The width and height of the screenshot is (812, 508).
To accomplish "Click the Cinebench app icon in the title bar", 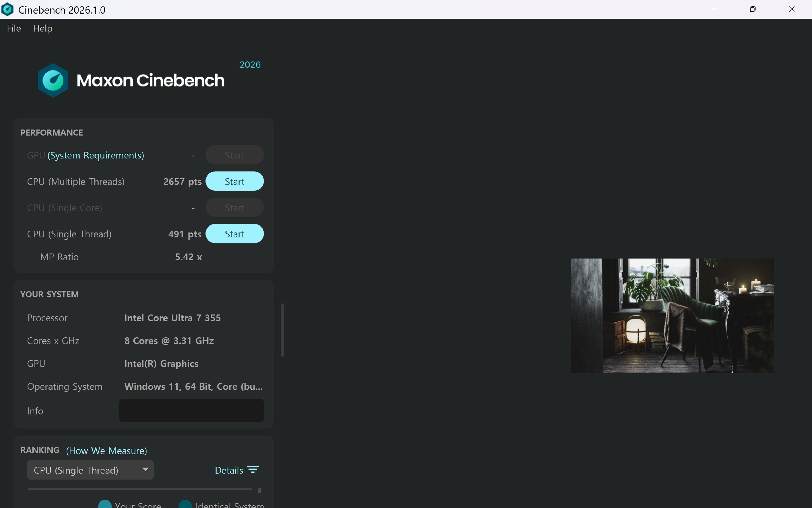I will point(7,9).
